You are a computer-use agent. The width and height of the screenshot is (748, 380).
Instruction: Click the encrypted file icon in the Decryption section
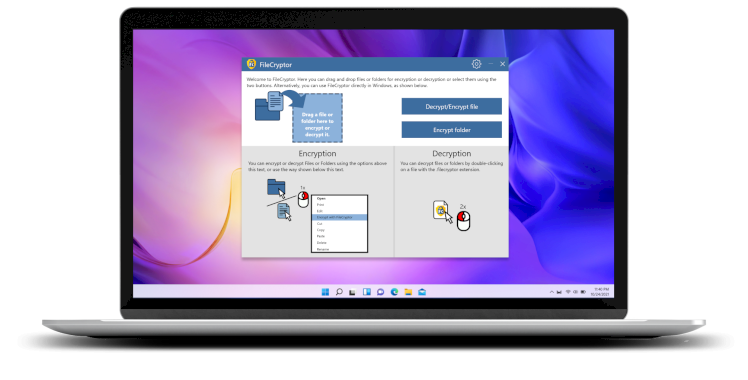pyautogui.click(x=440, y=210)
